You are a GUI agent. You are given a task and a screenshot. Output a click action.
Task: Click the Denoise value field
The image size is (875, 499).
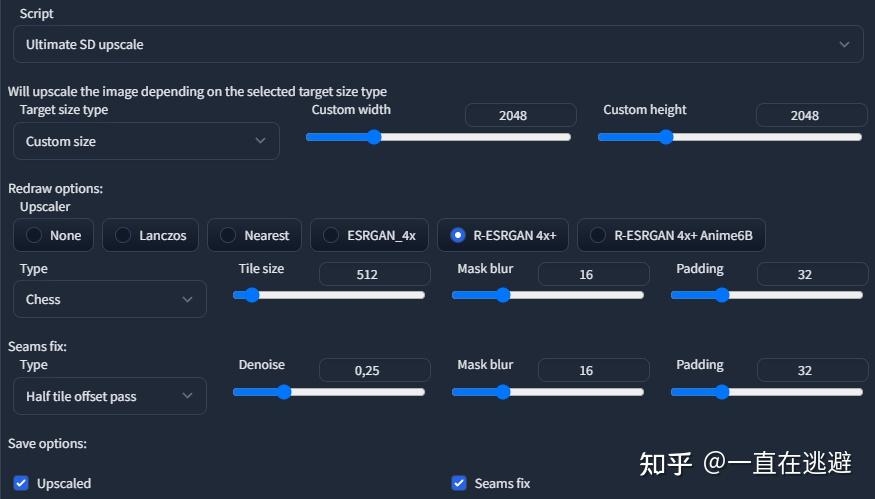coord(374,370)
